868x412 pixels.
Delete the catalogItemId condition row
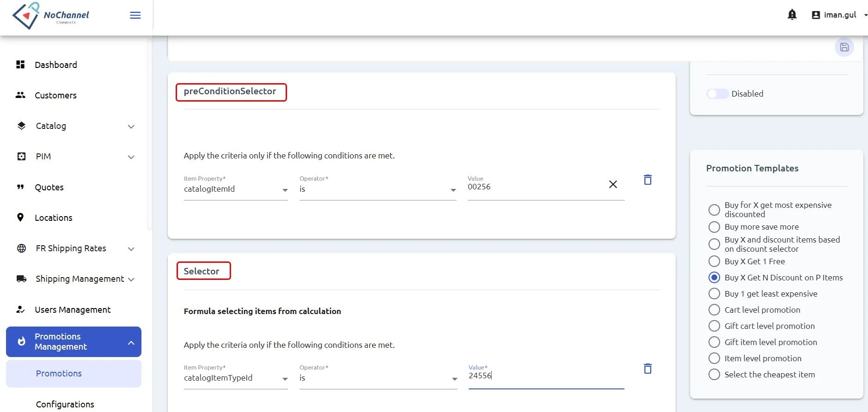[x=648, y=180]
